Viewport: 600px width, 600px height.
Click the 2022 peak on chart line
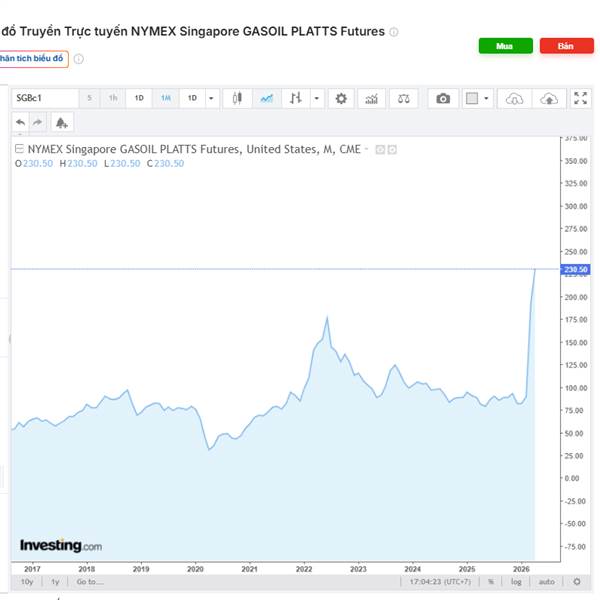[327, 317]
